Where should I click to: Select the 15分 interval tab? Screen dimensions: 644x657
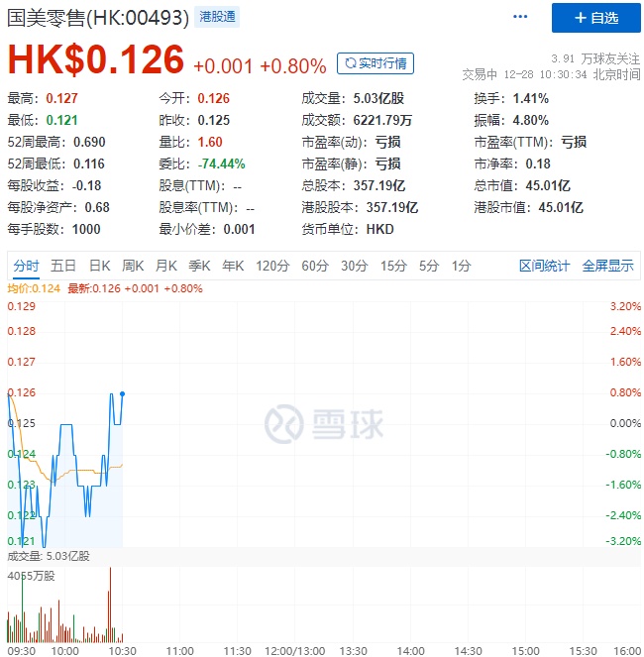pyautogui.click(x=393, y=266)
